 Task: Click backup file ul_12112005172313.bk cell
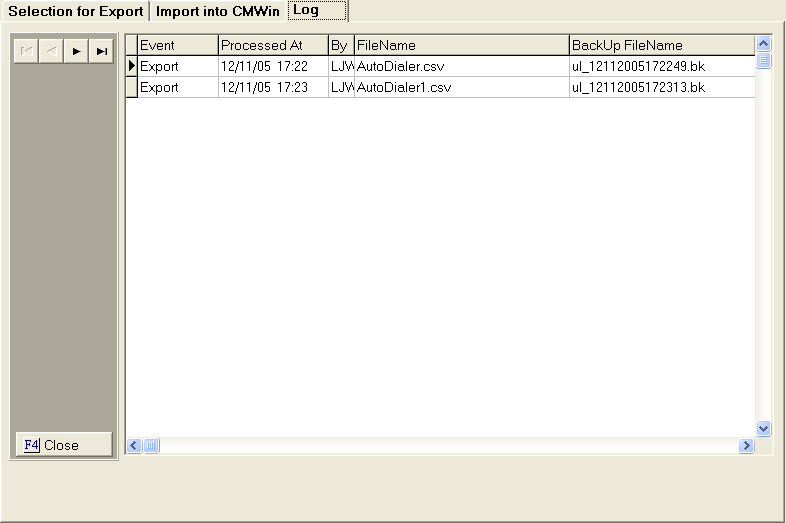click(x=660, y=87)
